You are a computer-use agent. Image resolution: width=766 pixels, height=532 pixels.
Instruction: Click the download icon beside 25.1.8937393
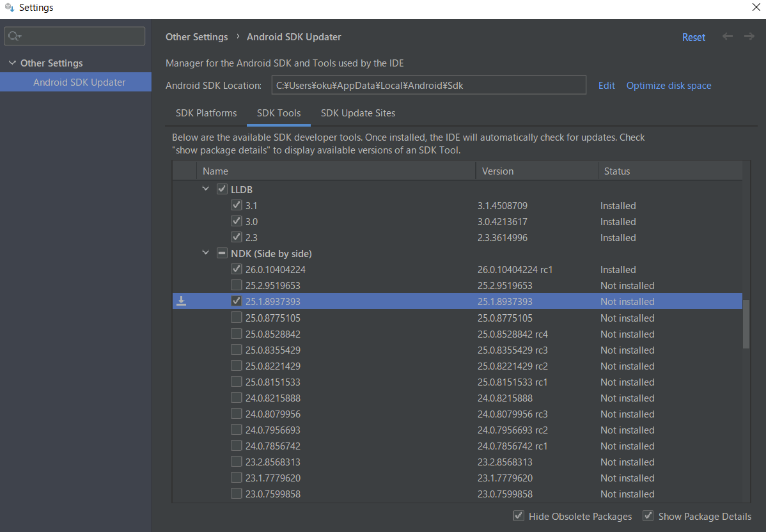coord(181,301)
